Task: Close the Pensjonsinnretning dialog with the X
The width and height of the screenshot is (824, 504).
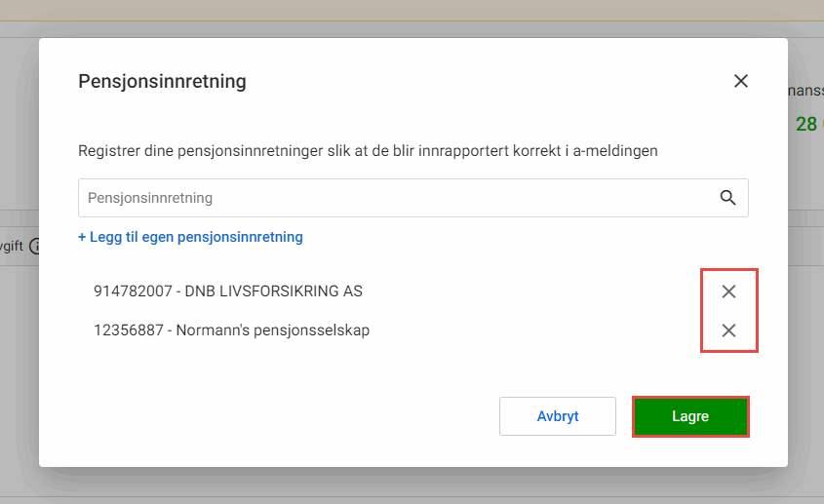Action: (741, 81)
